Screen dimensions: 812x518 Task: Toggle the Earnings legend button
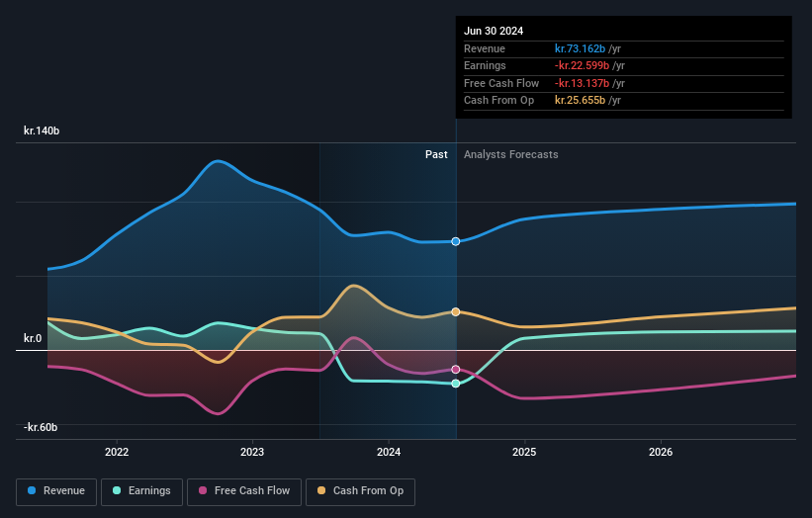click(x=141, y=491)
